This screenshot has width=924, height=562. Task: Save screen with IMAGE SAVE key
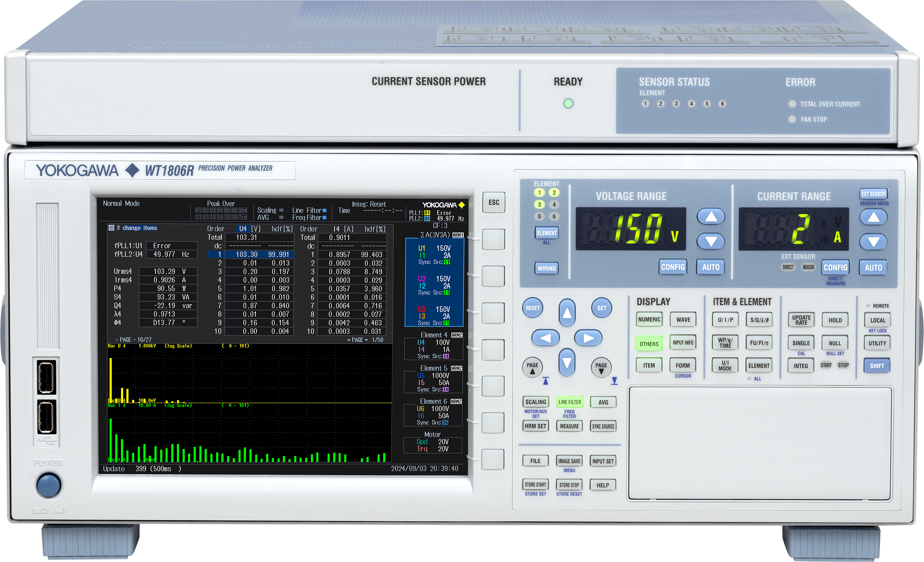point(569,461)
